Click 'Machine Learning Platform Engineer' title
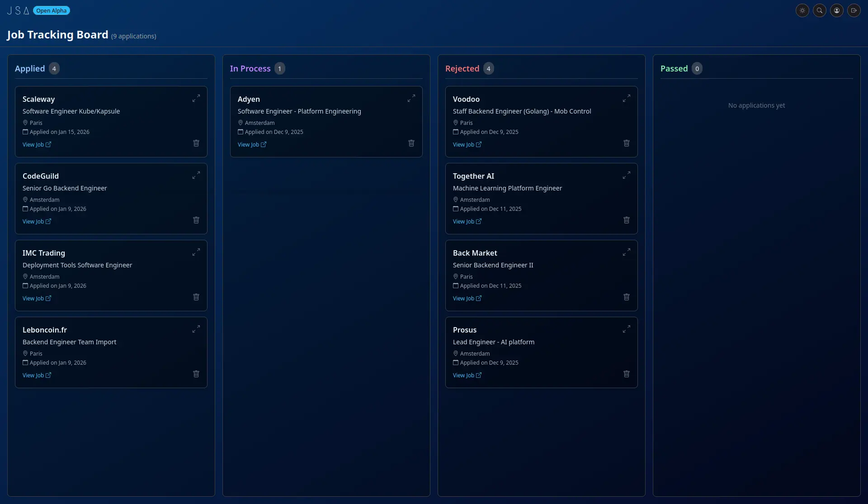868x504 pixels. (507, 188)
